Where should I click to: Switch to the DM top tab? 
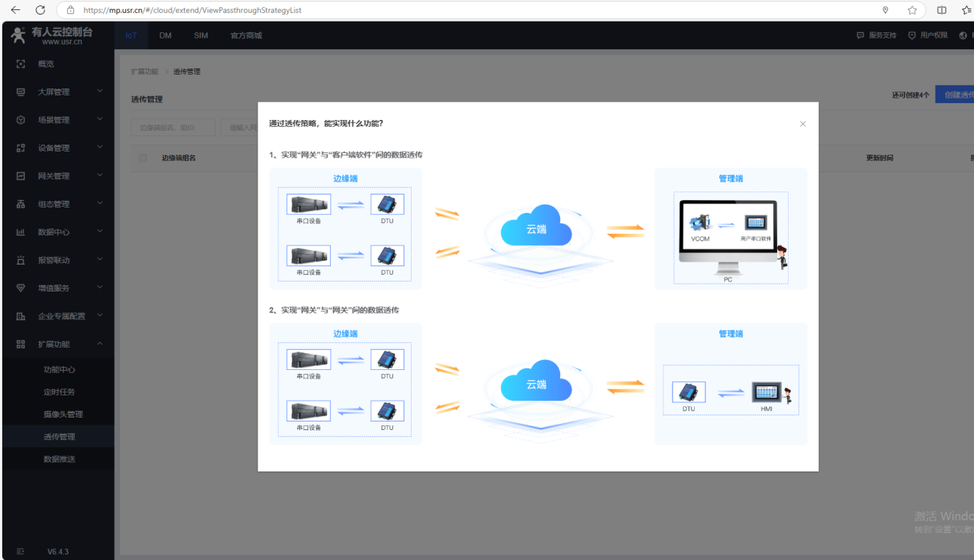point(165,35)
